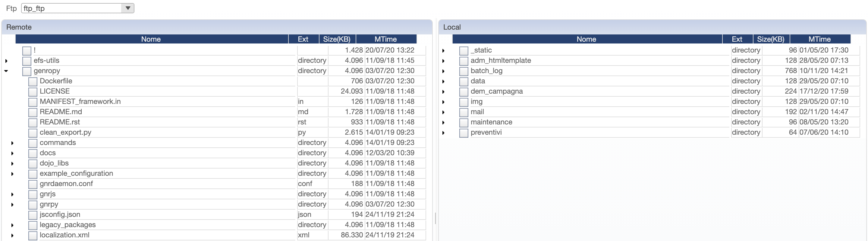Click the Remote panel title
Image resolution: width=868 pixels, height=241 pixels.
tap(19, 27)
